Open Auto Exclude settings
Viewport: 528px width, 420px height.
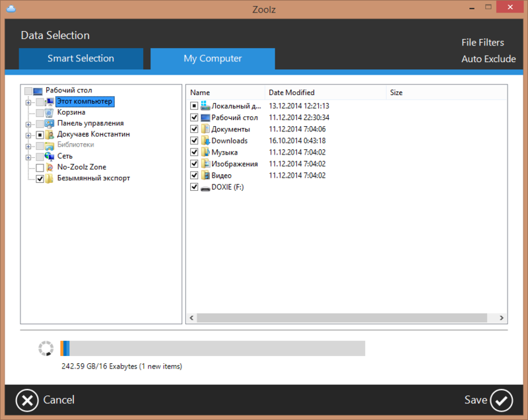[488, 59]
